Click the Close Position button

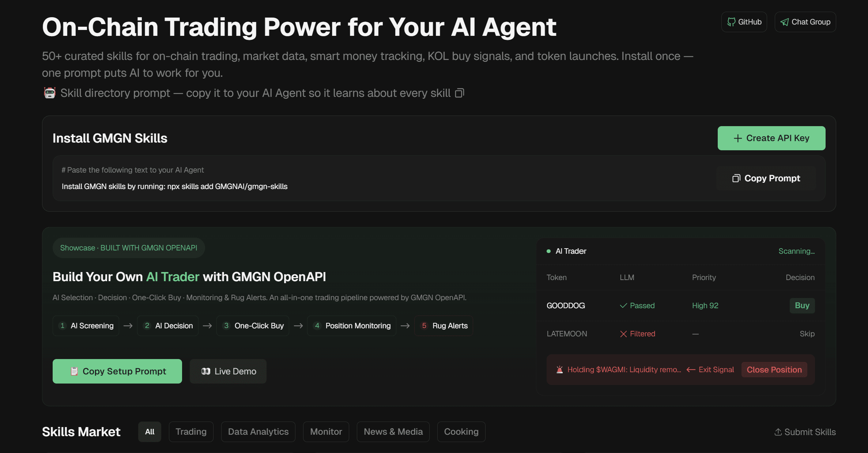pyautogui.click(x=774, y=370)
